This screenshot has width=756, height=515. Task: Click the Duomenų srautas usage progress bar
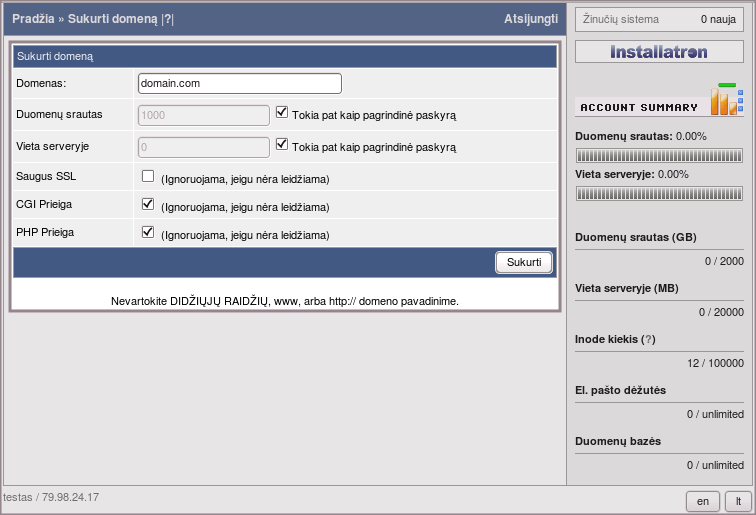[x=659, y=155]
